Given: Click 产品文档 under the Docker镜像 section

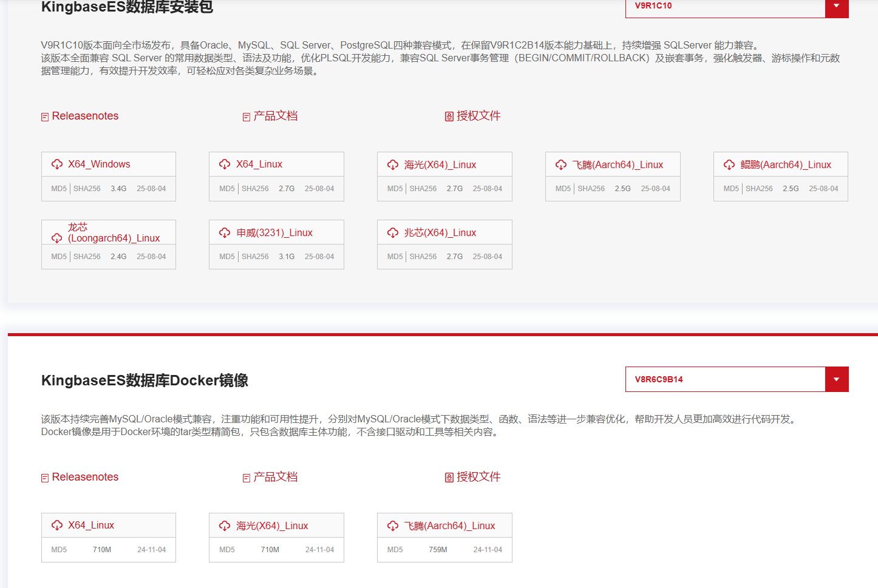Looking at the screenshot, I should coord(276,477).
